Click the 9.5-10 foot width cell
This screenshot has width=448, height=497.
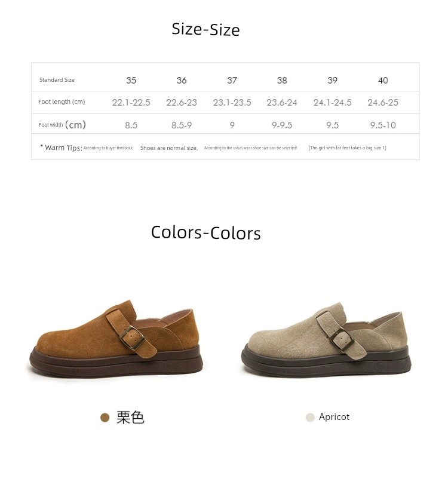point(383,125)
